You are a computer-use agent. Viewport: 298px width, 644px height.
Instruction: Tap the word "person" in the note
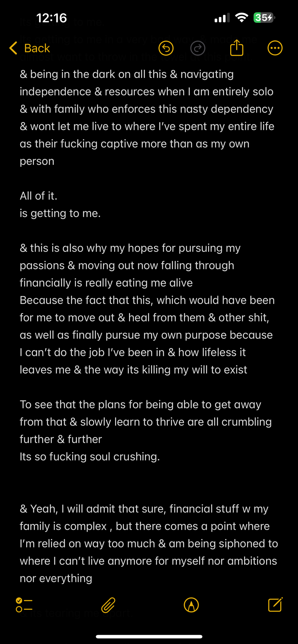tap(37, 161)
